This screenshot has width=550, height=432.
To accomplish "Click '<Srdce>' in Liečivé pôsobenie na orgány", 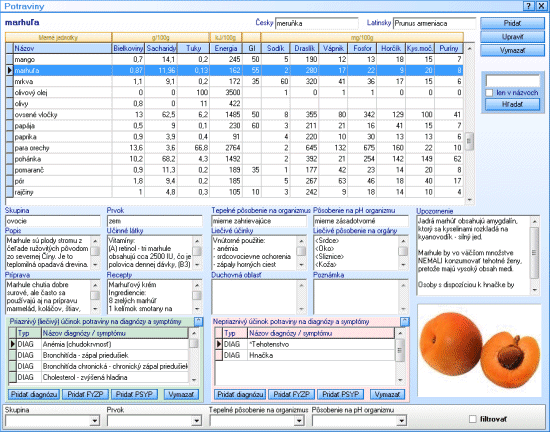I will 327,241.
